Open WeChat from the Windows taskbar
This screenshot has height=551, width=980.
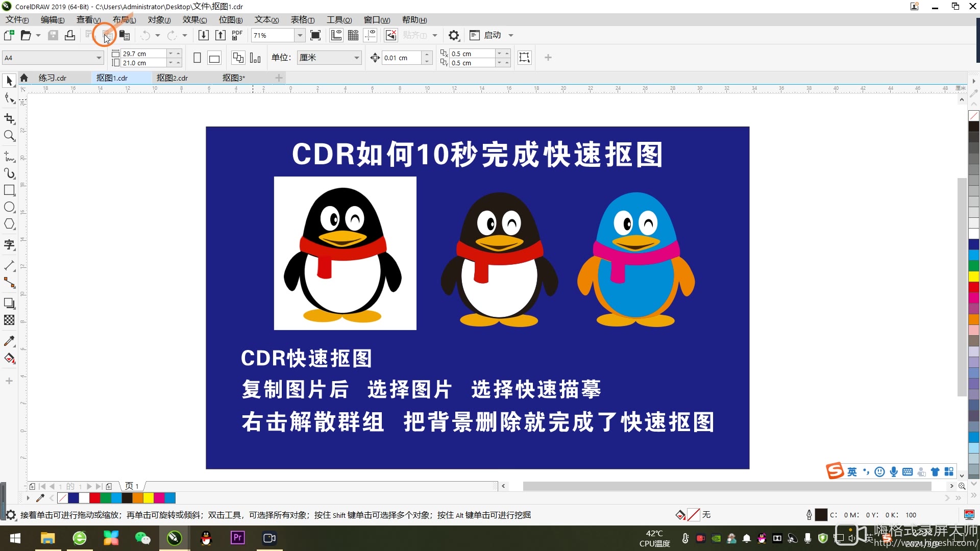143,538
